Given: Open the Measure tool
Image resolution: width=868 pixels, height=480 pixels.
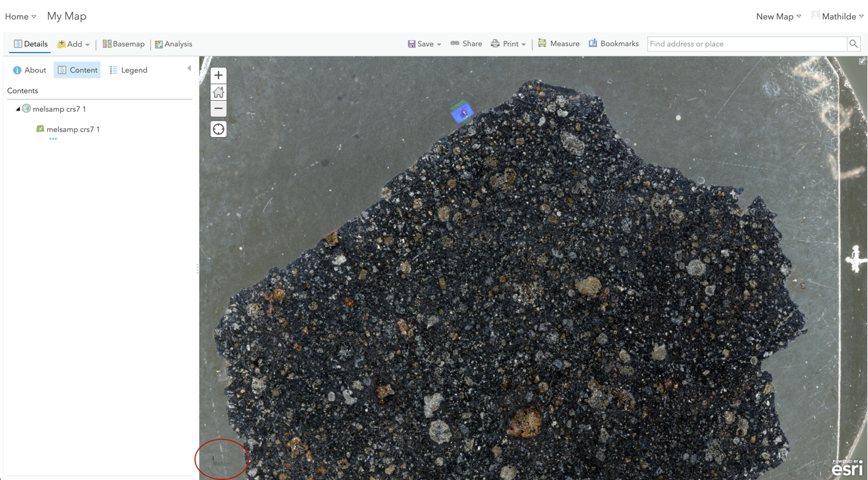Looking at the screenshot, I should (x=558, y=44).
